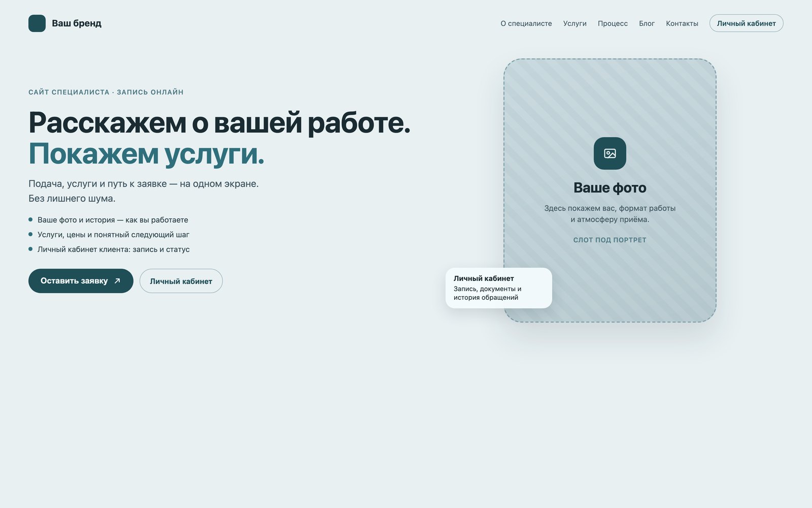The image size is (812, 508).
Task: Open the 'О специалисте' nav item
Action: point(526,23)
